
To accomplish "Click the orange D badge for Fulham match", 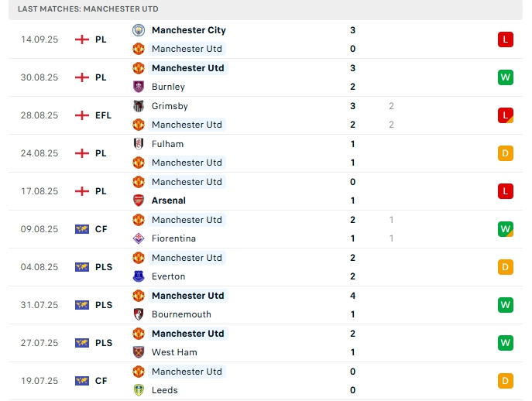I will [506, 153].
